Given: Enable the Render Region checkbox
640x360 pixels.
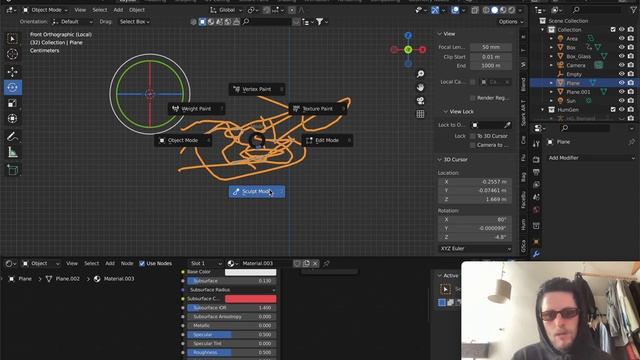Looking at the screenshot, I should click(473, 98).
